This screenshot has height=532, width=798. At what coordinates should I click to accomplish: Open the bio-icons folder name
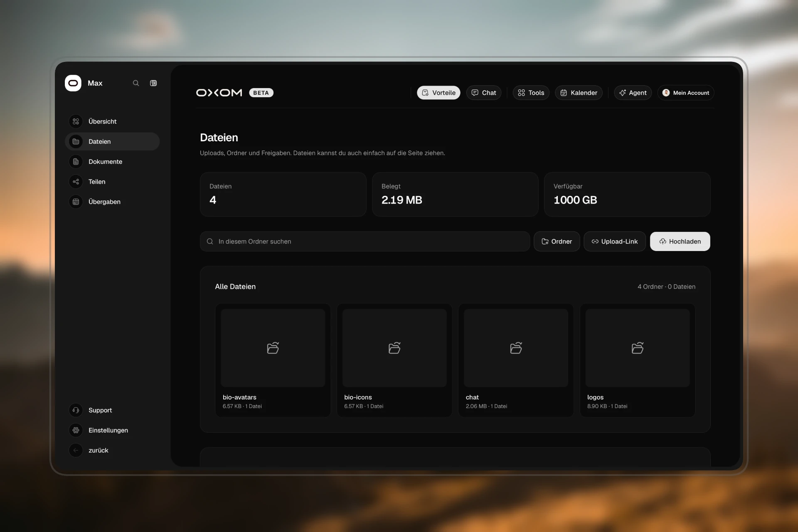358,397
